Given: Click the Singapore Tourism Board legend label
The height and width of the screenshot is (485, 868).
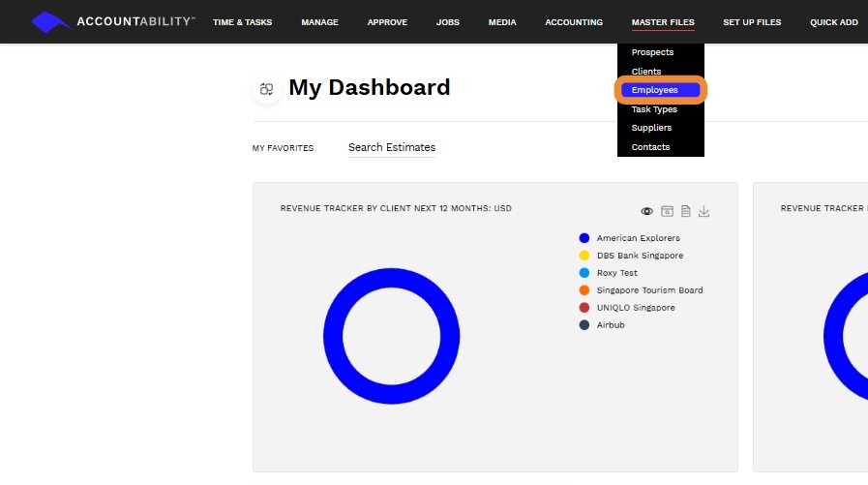Looking at the screenshot, I should [x=650, y=290].
